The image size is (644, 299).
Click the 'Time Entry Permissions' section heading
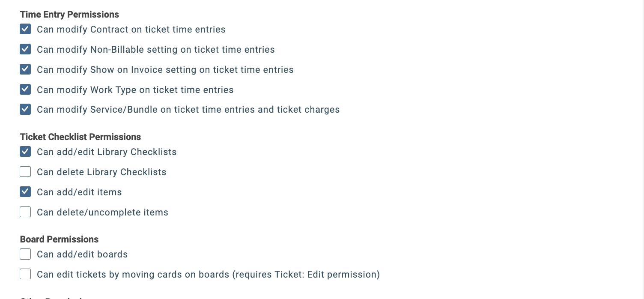click(x=69, y=14)
